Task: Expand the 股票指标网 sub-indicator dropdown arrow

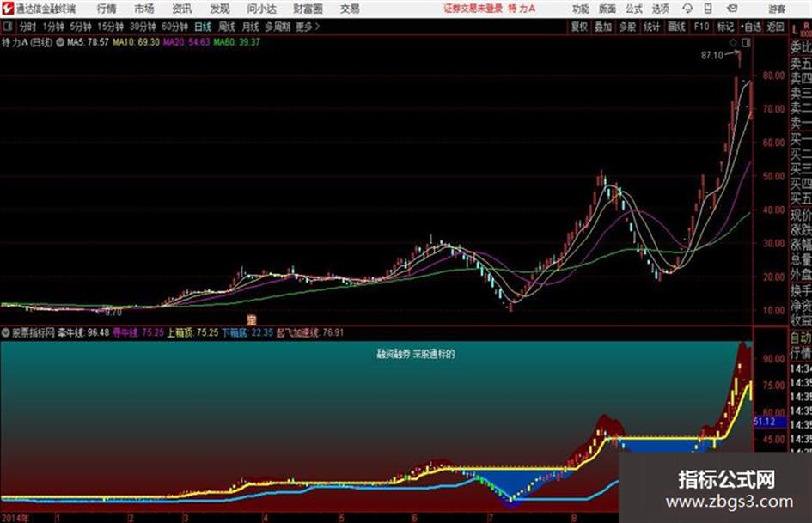Action: pyautogui.click(x=6, y=333)
